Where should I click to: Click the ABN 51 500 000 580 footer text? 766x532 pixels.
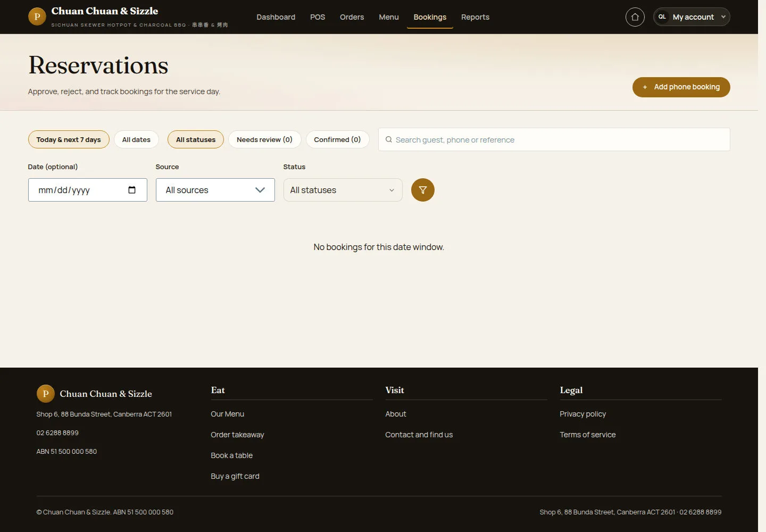66,452
